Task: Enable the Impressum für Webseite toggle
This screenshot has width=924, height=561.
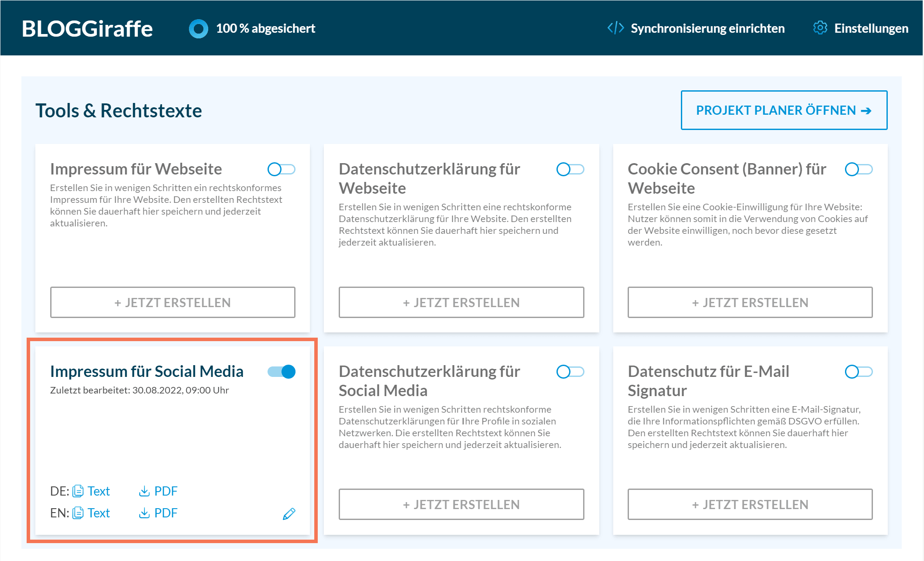Action: tap(282, 169)
